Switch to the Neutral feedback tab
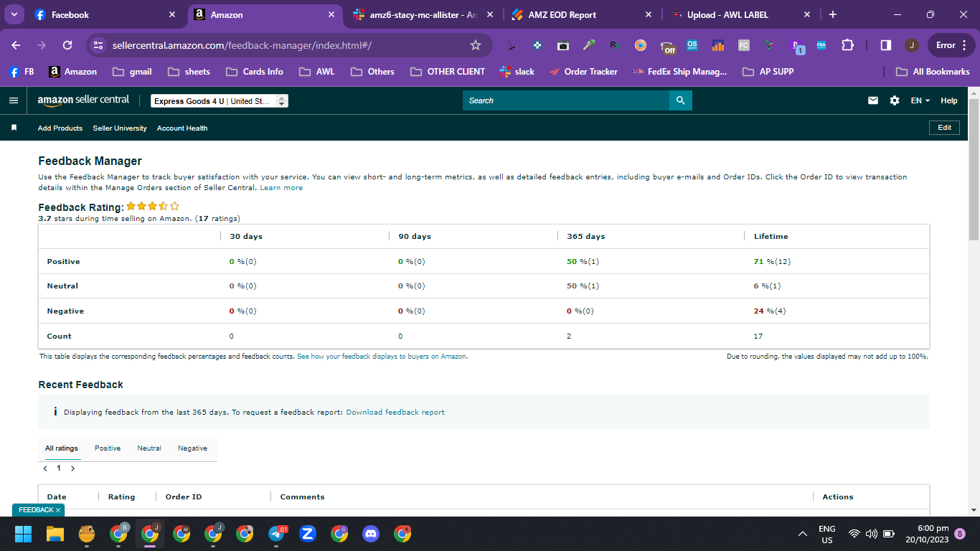This screenshot has height=551, width=980. (x=149, y=448)
